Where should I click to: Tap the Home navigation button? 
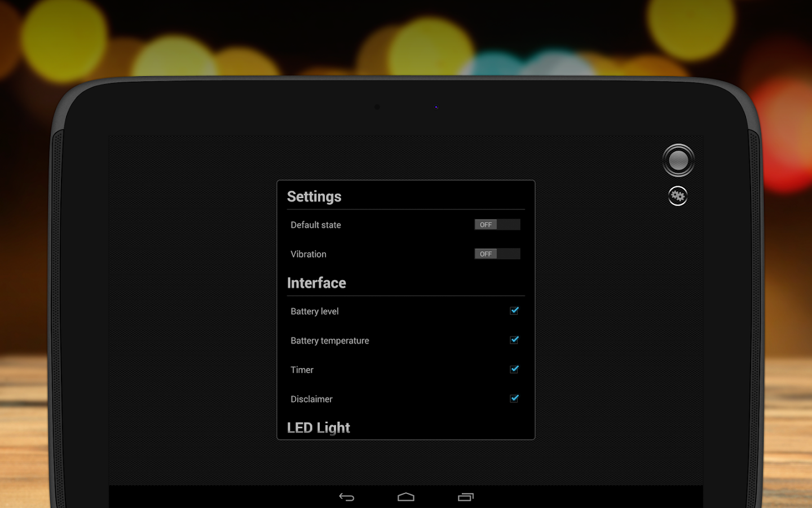pyautogui.click(x=407, y=497)
